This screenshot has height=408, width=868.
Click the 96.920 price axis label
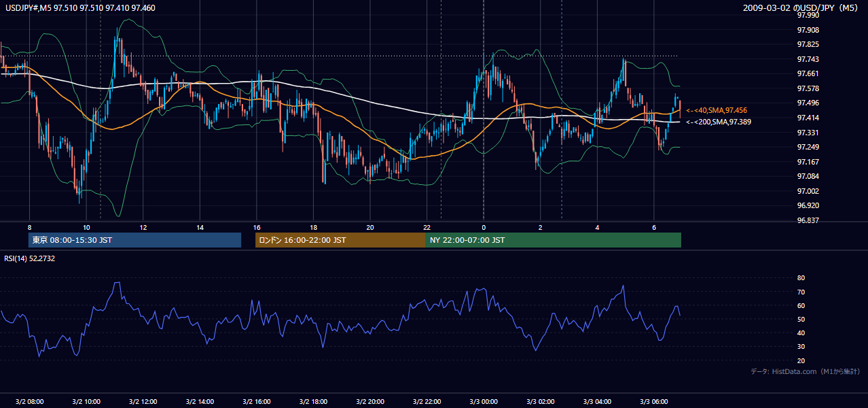point(808,205)
